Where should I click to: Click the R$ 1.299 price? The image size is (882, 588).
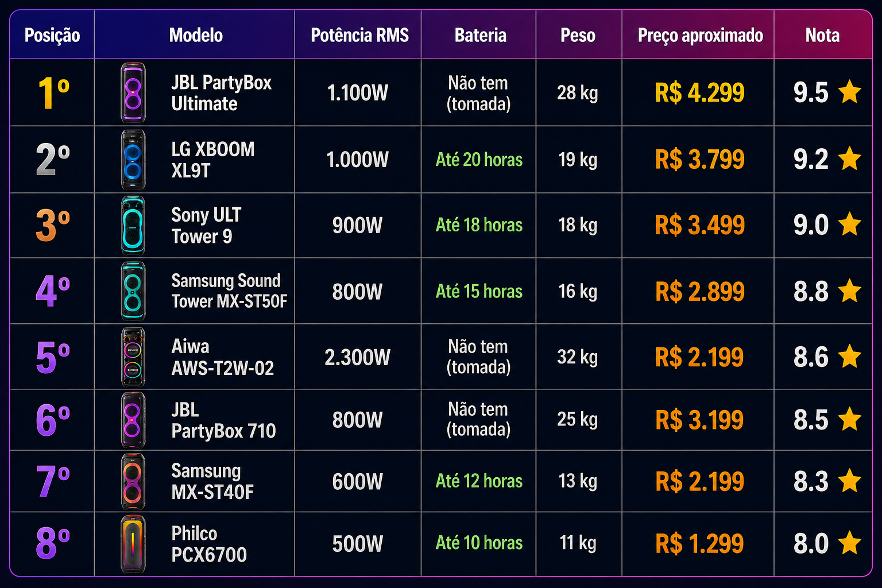point(699,544)
